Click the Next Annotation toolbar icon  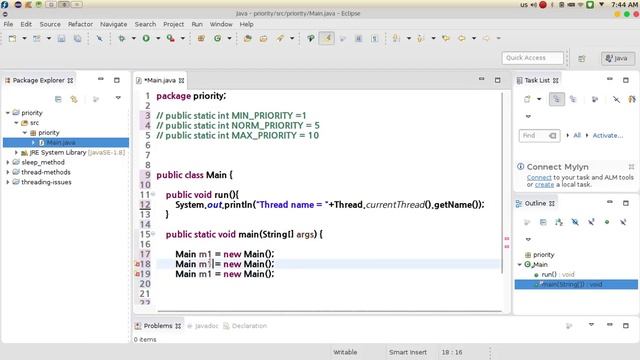tap(396, 38)
